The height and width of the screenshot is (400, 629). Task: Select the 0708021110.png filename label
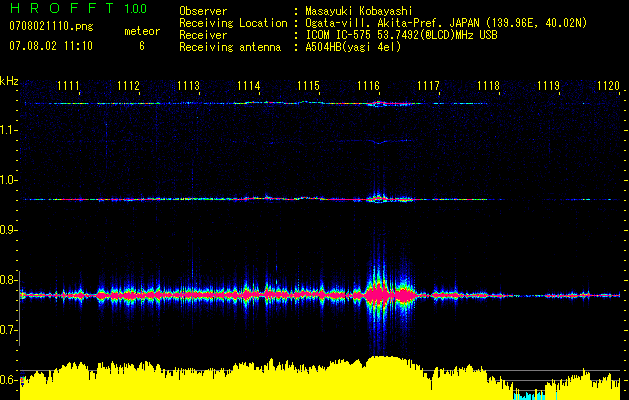51,27
